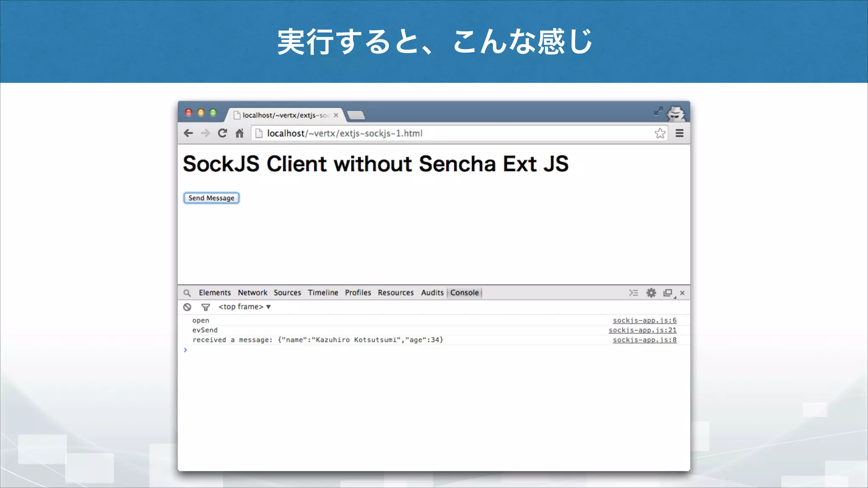868x488 pixels.
Task: Toggle the console filter funnel
Action: 206,307
